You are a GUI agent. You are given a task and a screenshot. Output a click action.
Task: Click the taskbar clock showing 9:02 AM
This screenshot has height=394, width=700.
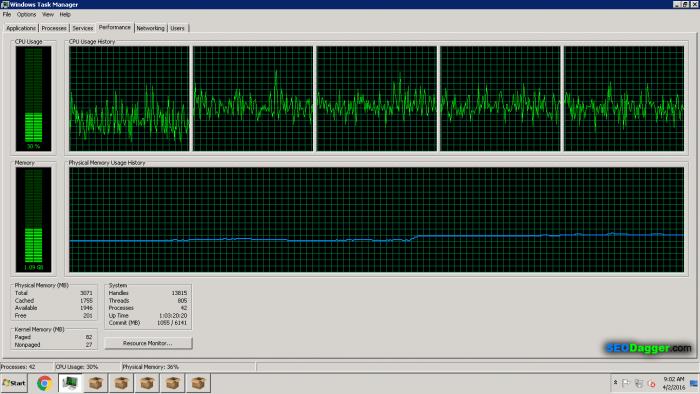coord(674,383)
